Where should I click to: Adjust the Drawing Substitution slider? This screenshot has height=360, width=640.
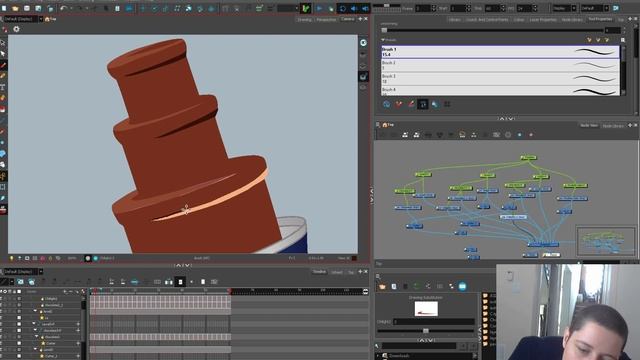(x=425, y=331)
